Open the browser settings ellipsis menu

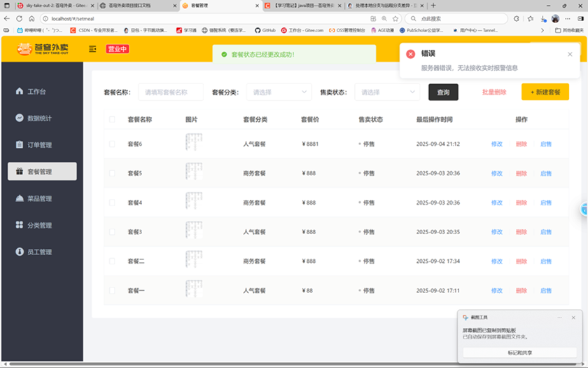coord(568,18)
